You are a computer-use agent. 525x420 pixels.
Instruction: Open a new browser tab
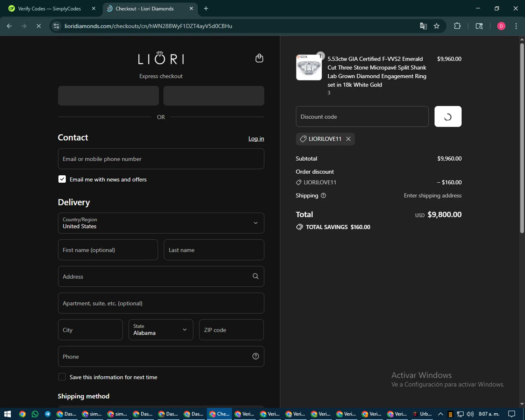206,8
